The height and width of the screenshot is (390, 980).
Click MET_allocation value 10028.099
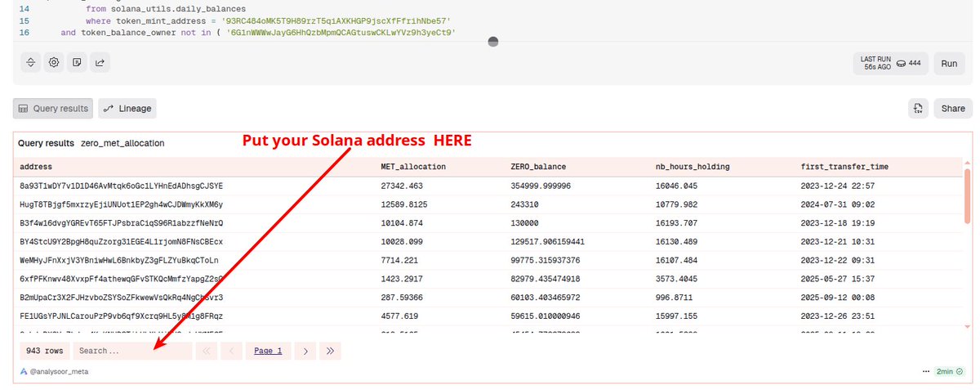pyautogui.click(x=402, y=242)
